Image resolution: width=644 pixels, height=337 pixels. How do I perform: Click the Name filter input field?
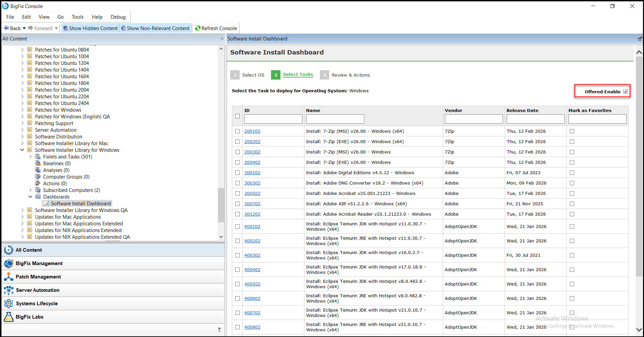335,119
